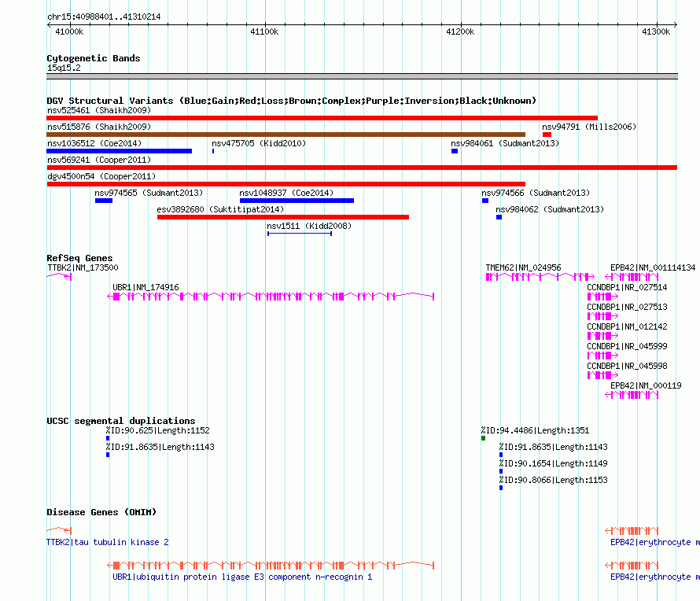Click the EPB42|NM_001114134 transcript label
Image resolution: width=700 pixels, height=601 pixels.
[653, 268]
